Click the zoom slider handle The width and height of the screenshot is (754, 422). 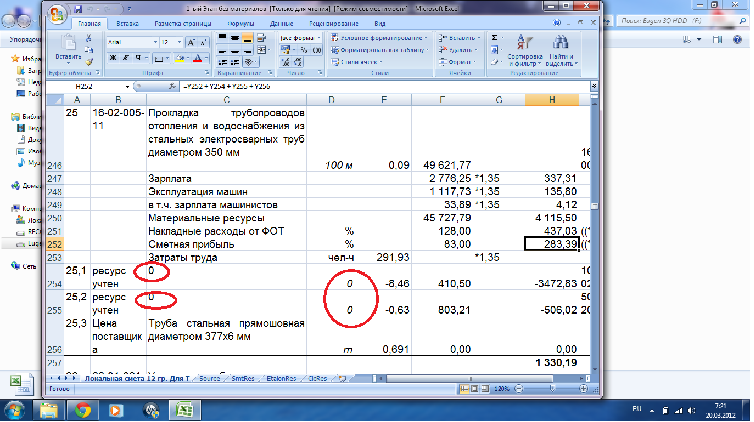point(552,389)
